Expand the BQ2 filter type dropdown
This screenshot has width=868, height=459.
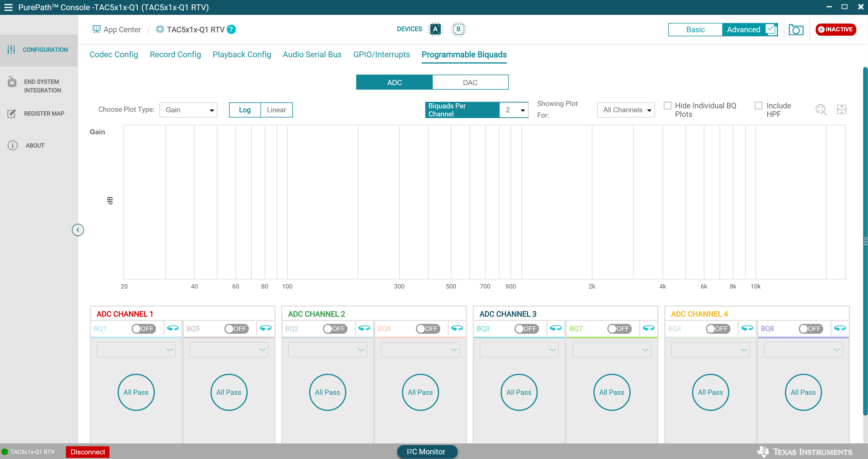click(x=327, y=350)
